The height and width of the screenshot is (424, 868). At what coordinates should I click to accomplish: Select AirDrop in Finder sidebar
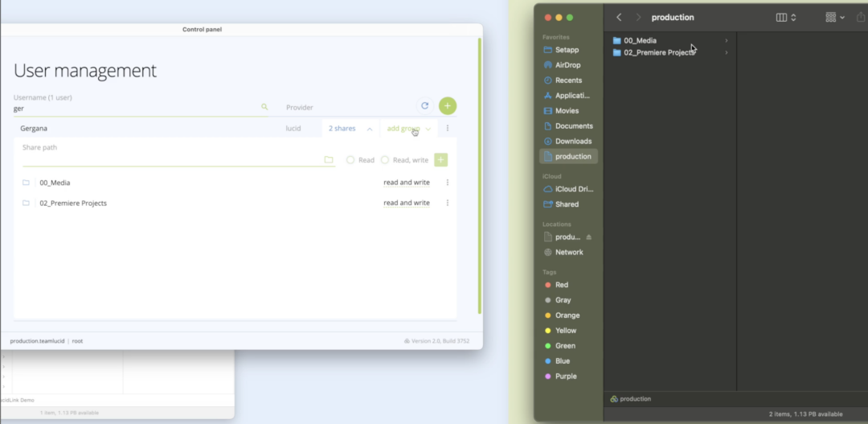point(567,65)
